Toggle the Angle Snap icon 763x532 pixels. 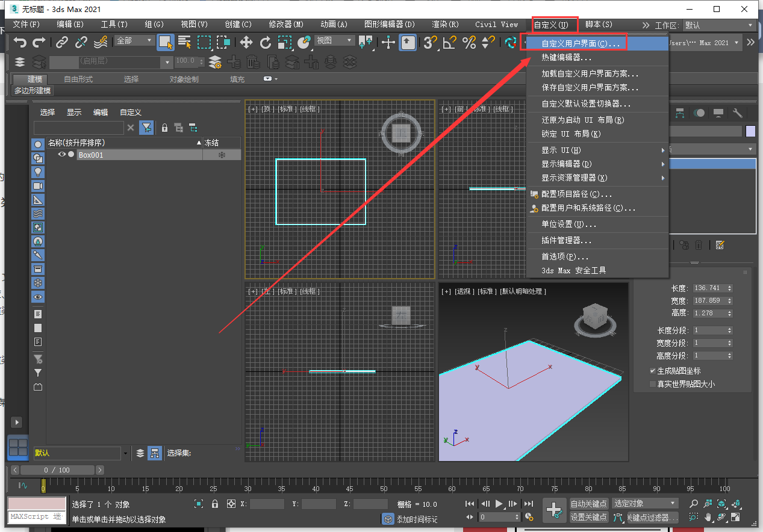[450, 42]
